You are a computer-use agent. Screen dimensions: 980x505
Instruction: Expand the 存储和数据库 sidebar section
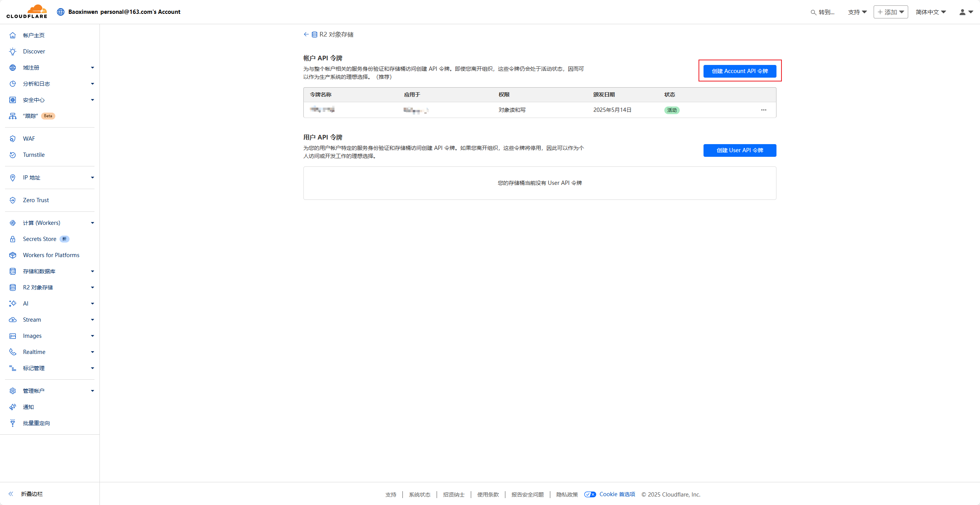coord(93,271)
